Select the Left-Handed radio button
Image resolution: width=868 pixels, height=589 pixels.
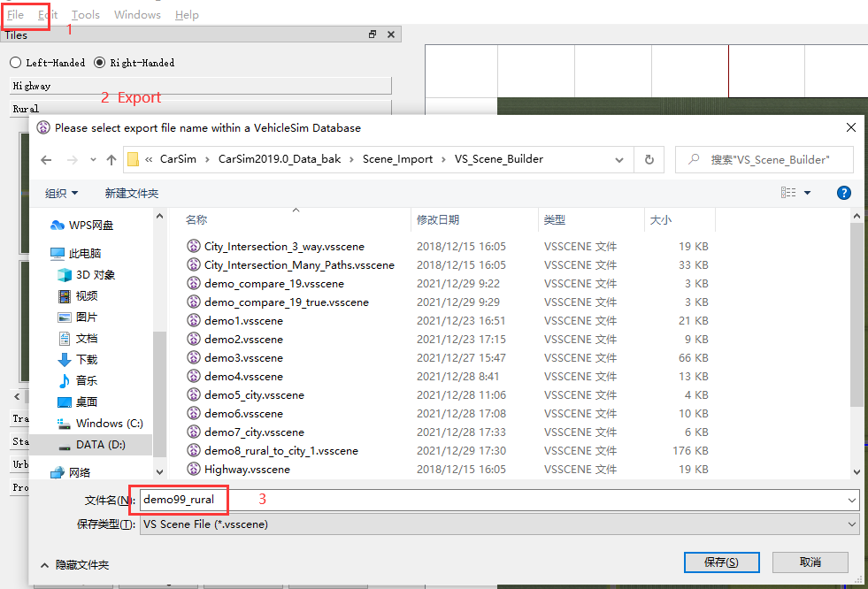[16, 63]
